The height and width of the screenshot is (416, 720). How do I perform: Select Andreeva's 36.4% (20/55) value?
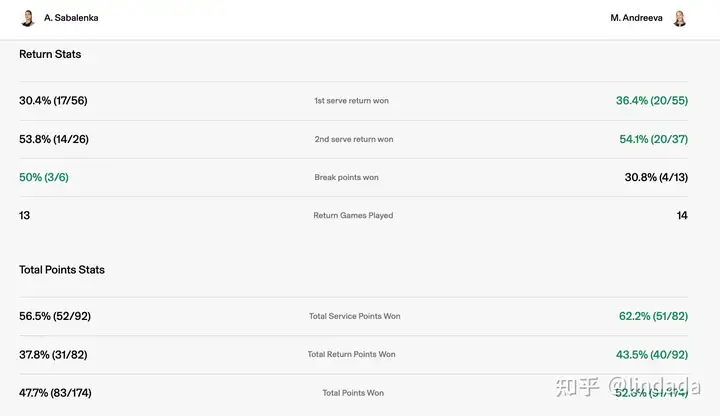(x=652, y=101)
